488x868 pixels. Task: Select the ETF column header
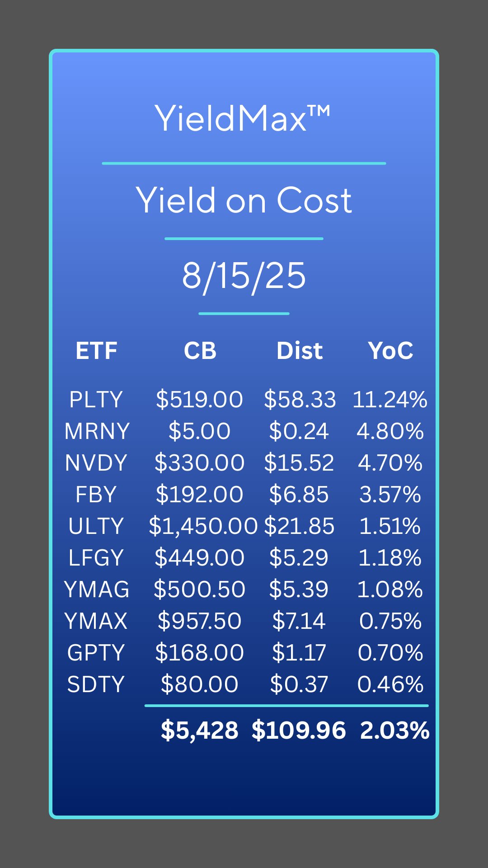(x=96, y=351)
